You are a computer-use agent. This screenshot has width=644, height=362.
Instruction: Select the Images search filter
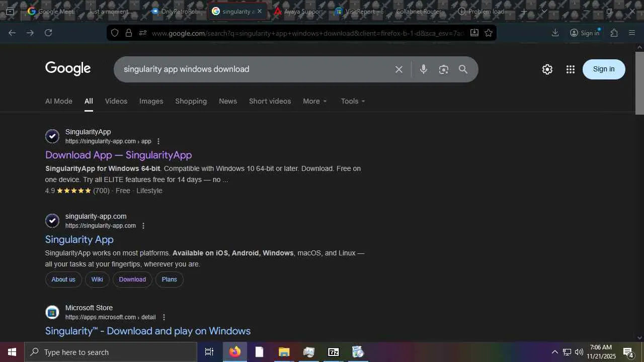click(151, 101)
